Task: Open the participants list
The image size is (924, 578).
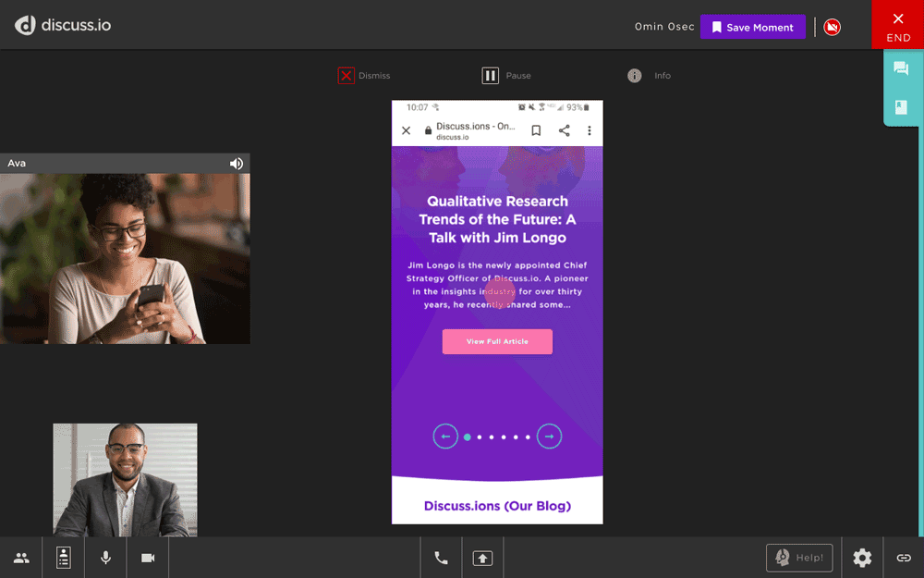Action: click(20, 558)
